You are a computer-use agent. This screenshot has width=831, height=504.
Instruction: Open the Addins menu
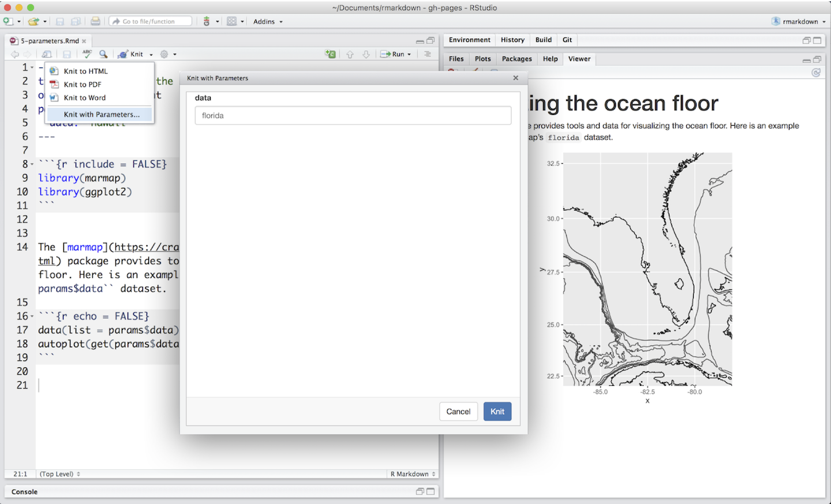click(x=268, y=21)
